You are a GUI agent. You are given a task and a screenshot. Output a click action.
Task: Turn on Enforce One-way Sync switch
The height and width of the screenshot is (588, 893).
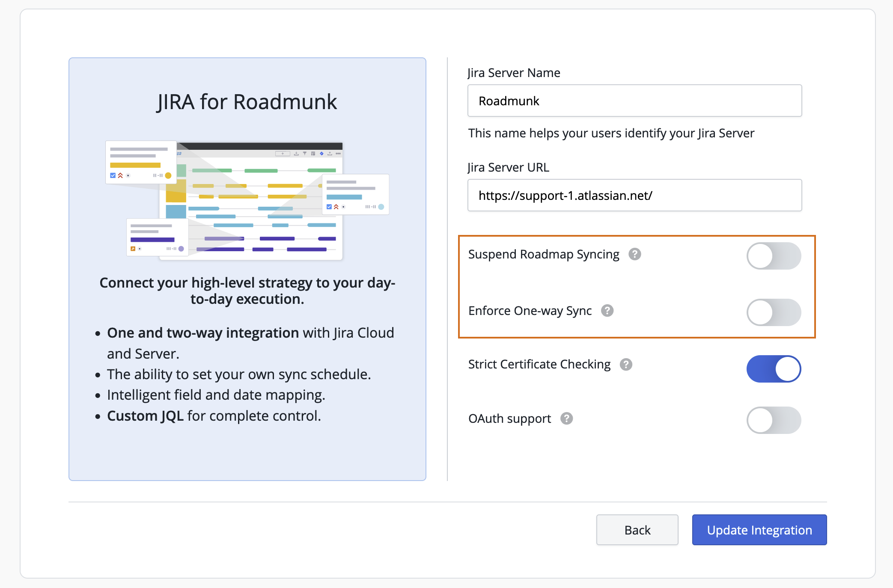(774, 312)
